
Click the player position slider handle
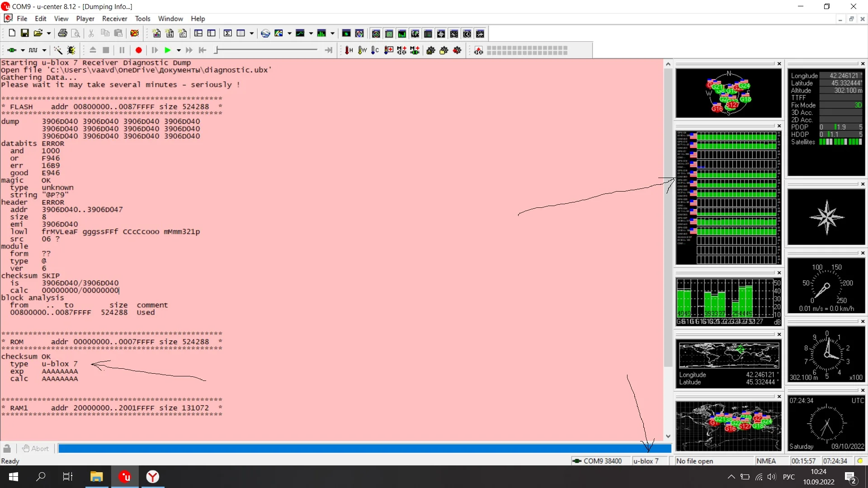[x=217, y=50]
